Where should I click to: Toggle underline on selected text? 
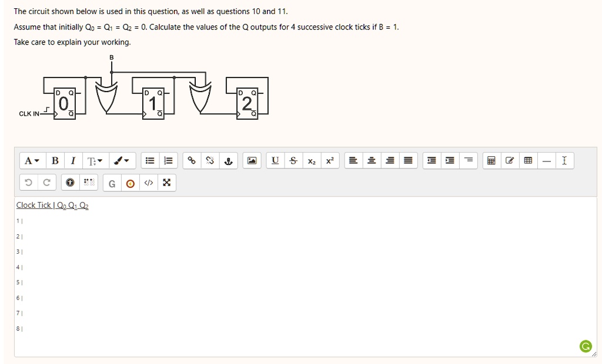pos(274,160)
